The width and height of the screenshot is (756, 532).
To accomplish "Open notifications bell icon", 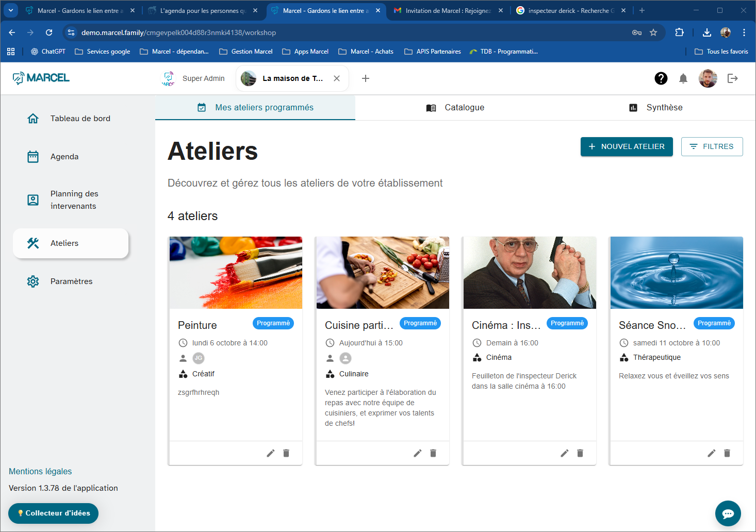I will [x=683, y=78].
